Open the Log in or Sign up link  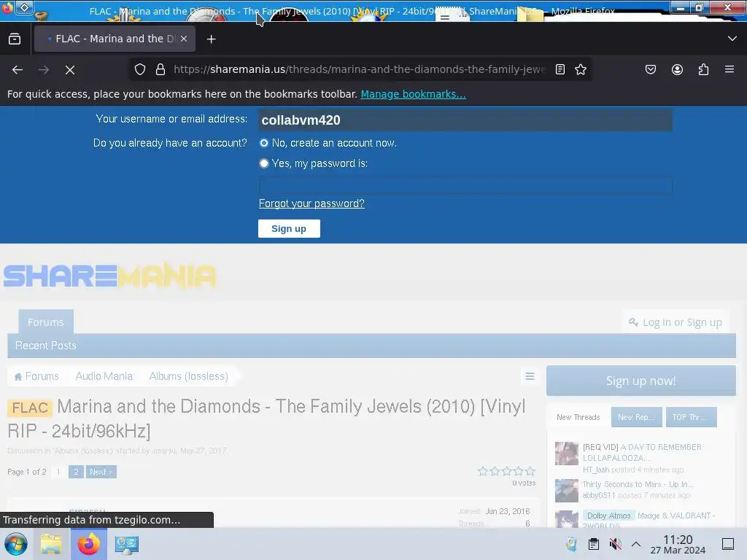pyautogui.click(x=676, y=322)
